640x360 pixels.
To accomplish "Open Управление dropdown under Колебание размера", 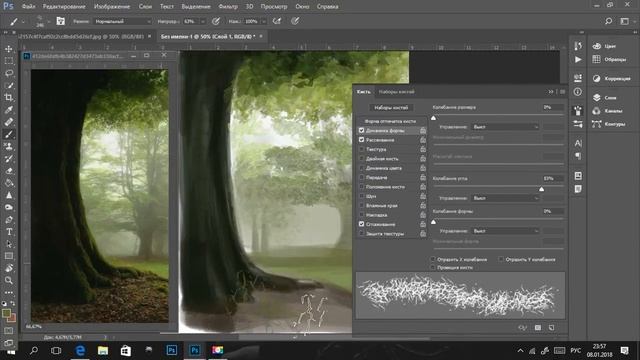I will [x=505, y=127].
